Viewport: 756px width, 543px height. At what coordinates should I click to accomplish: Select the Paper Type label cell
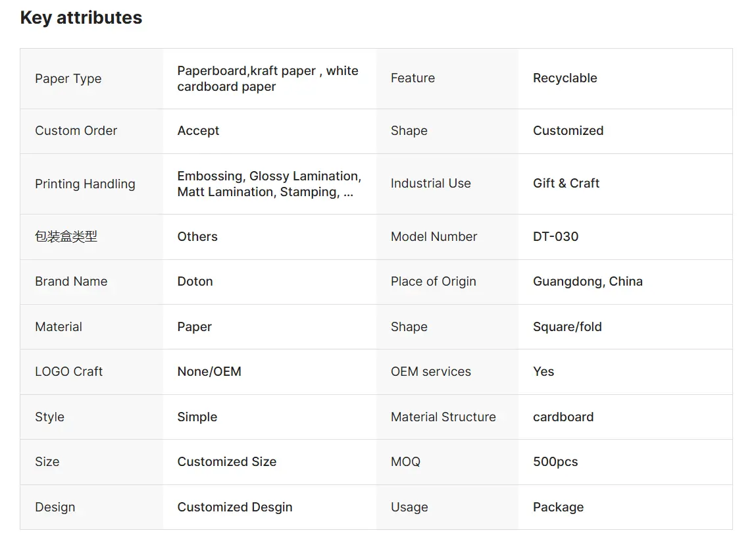tap(91, 78)
